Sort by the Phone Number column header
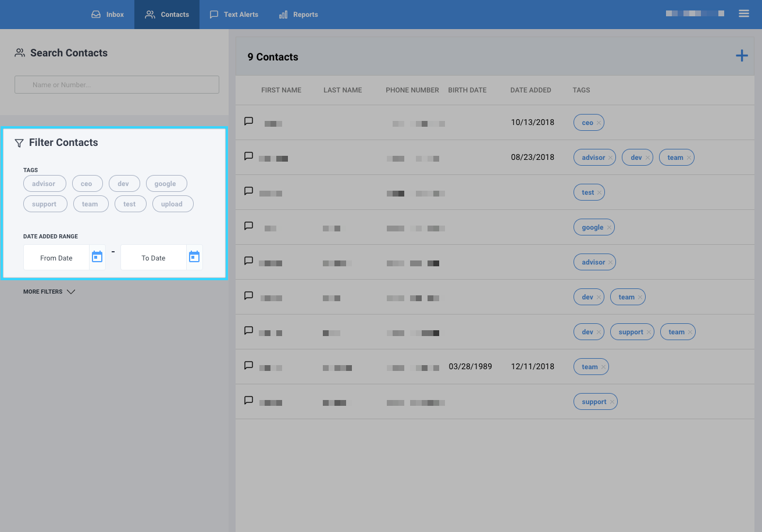Viewport: 762px width, 532px height. click(x=412, y=90)
